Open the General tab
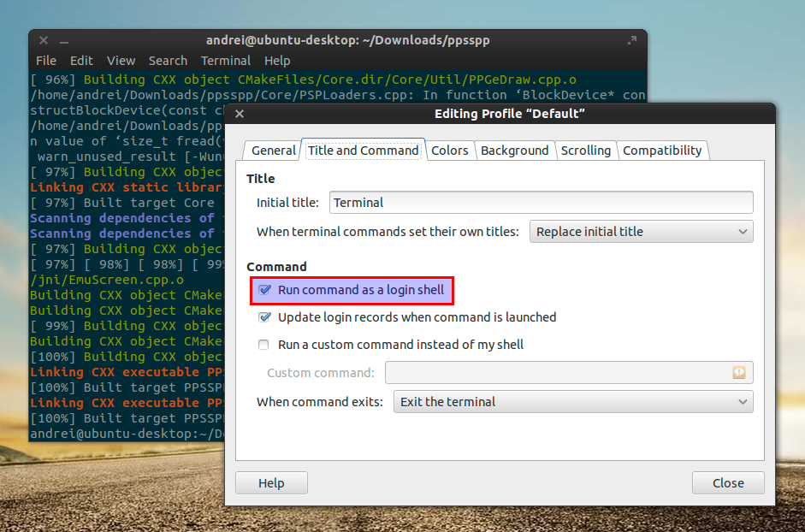 coord(272,150)
